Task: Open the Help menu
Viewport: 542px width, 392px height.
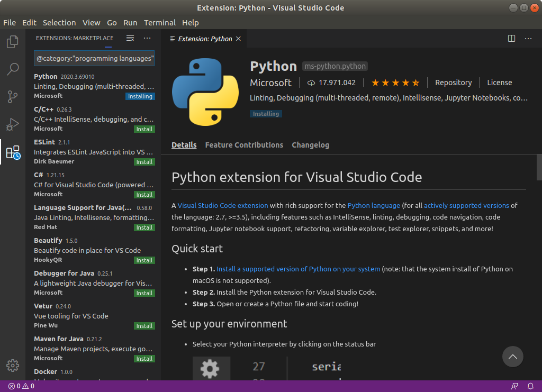Action: click(x=191, y=23)
